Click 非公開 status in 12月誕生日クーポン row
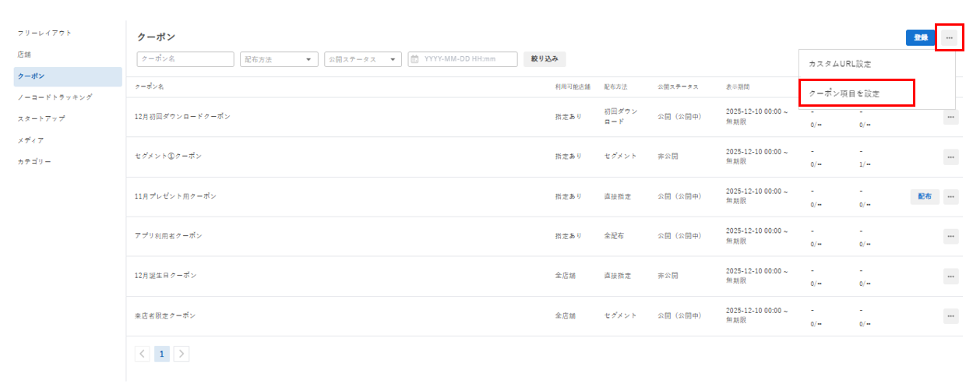Image resolution: width=980 pixels, height=391 pixels. pos(667,276)
